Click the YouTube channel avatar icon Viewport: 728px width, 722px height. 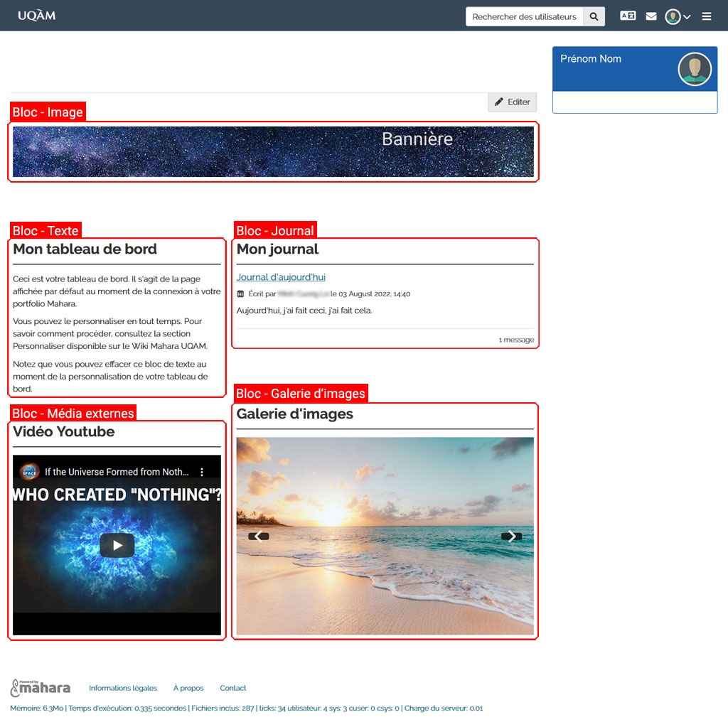(x=29, y=472)
